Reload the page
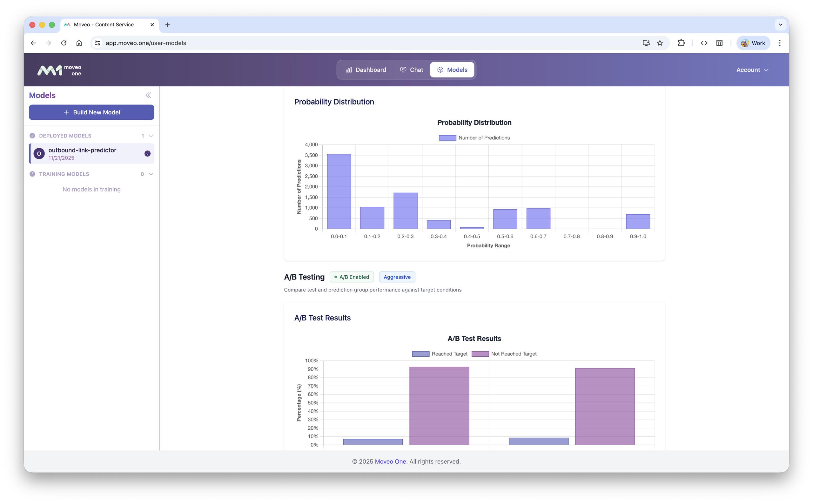 pyautogui.click(x=64, y=43)
